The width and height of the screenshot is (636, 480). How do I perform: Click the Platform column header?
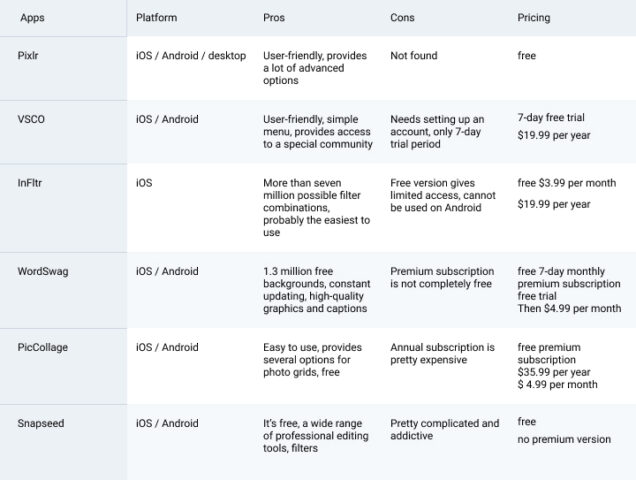click(159, 18)
